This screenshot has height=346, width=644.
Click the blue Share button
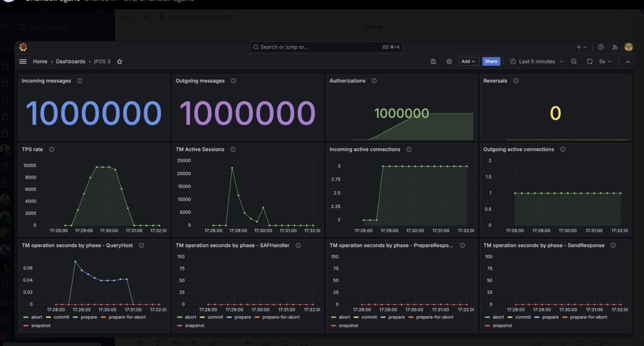(491, 61)
